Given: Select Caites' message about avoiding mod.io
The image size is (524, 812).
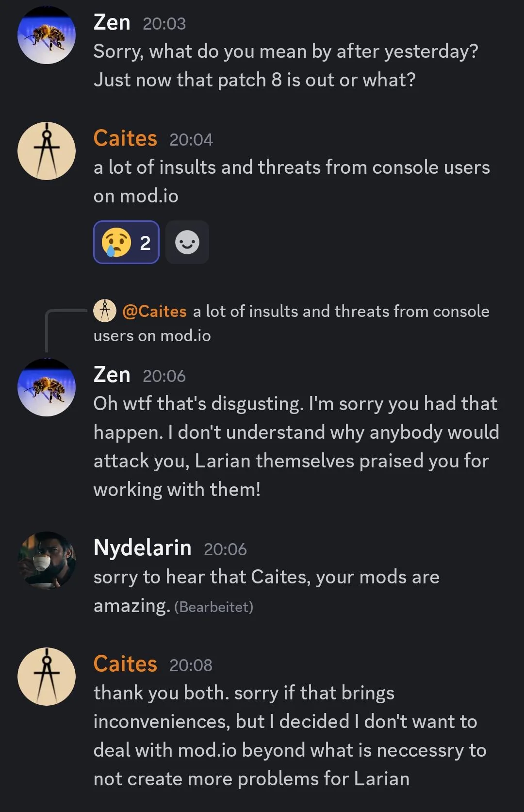Looking at the screenshot, I should point(290,736).
